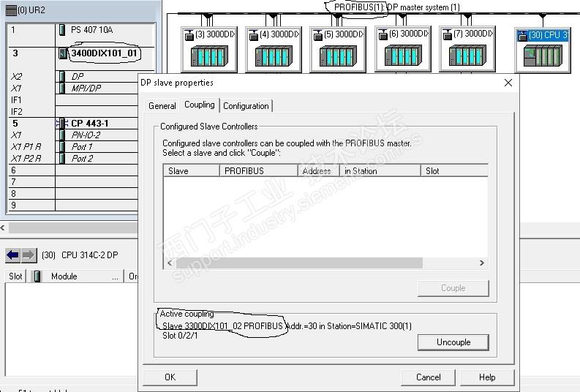The height and width of the screenshot is (392, 580).
Task: Click the (7) station small header icon
Action: coord(447,35)
